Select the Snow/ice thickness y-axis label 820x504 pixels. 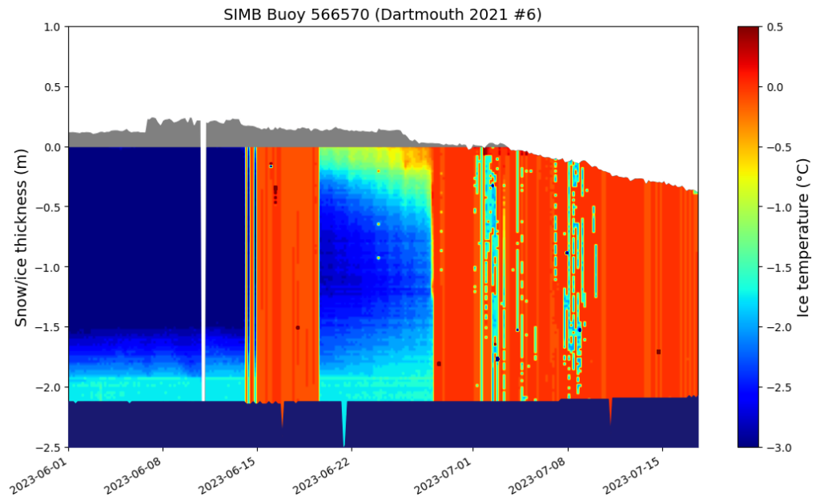coord(22,237)
